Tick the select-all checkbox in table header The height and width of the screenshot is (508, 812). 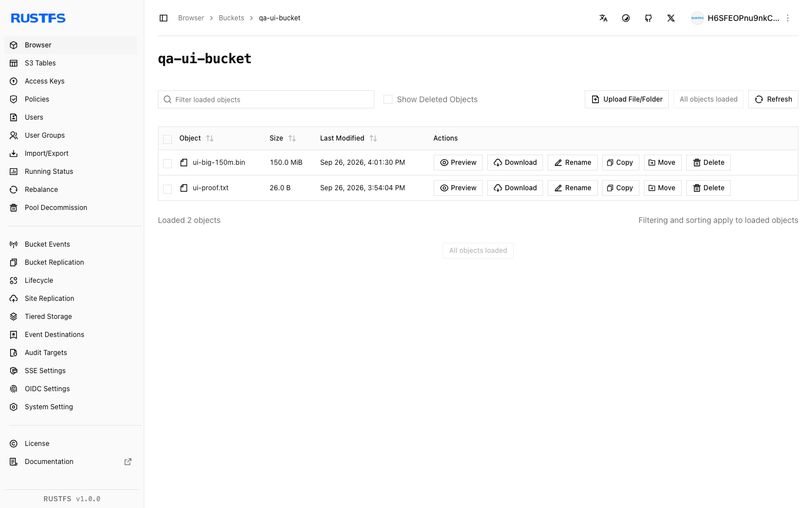point(167,139)
